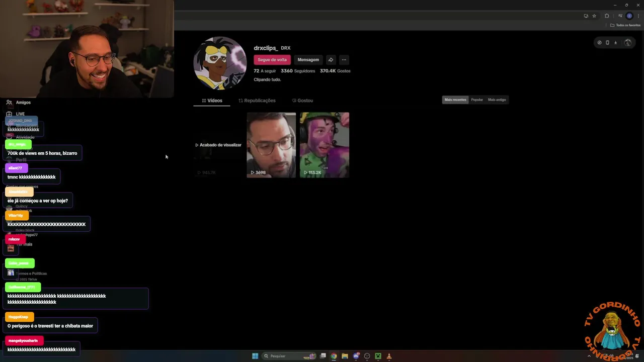
Task: Switch to the Gostou tab
Action: point(302,101)
